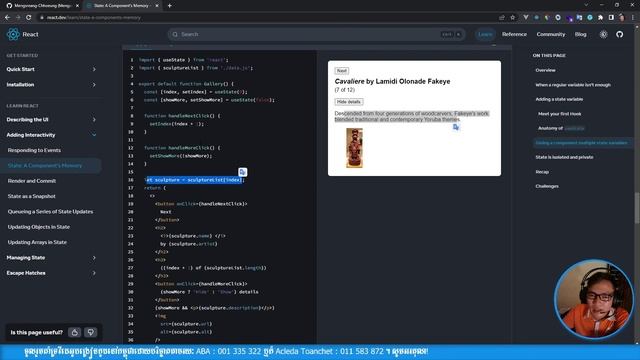The width and height of the screenshot is (640, 360).
Task: Click the page vertical scrollbar thumb
Action: 637,208
